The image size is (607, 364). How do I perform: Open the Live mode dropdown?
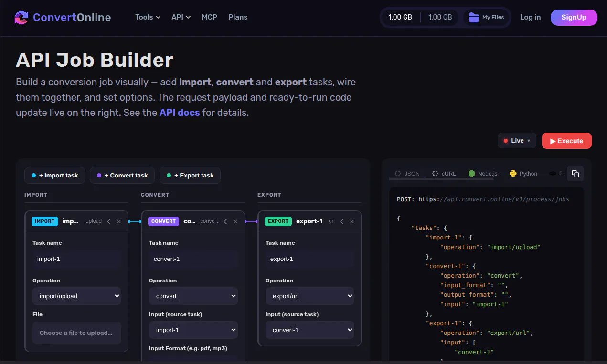517,141
